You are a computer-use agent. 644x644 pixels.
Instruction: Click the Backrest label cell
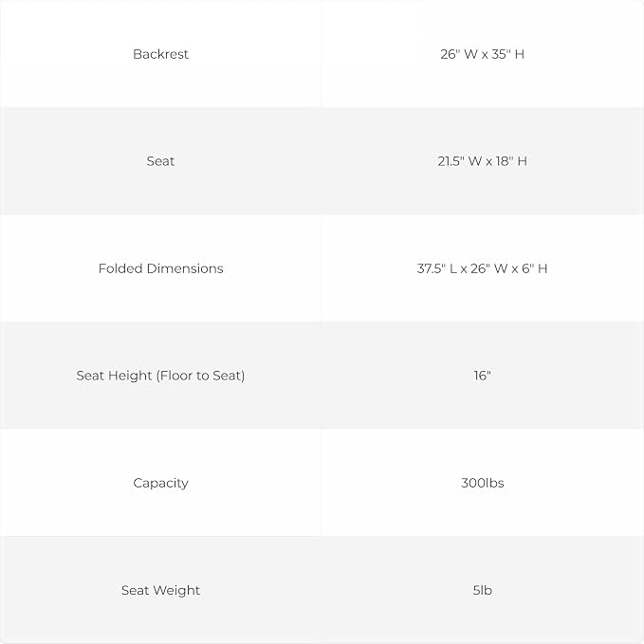point(160,54)
